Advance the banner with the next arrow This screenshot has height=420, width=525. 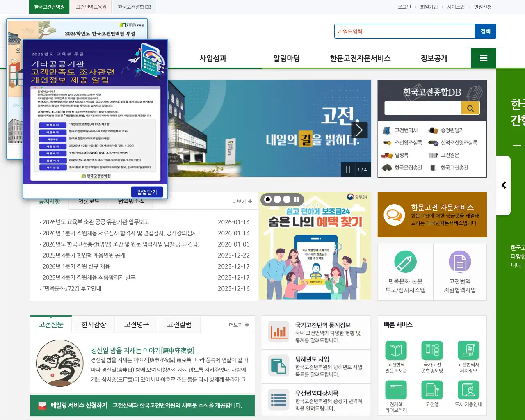point(359,130)
